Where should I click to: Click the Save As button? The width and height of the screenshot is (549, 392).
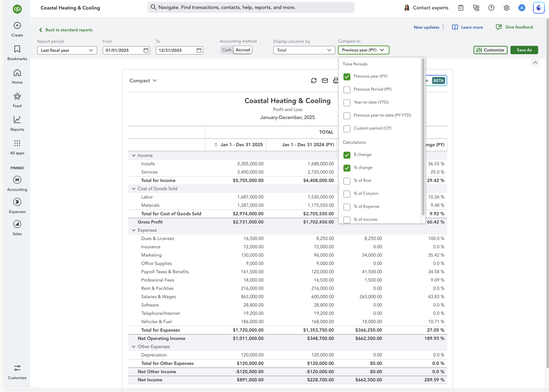point(524,50)
